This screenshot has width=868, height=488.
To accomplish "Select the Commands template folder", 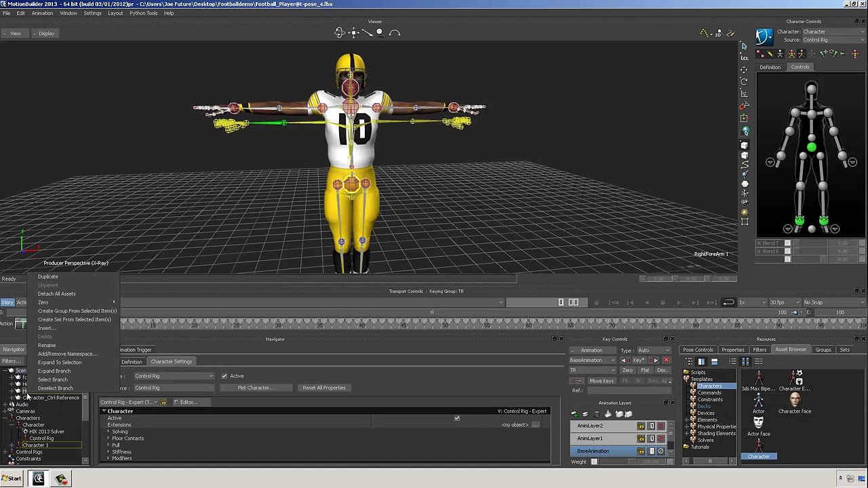I will coord(709,392).
